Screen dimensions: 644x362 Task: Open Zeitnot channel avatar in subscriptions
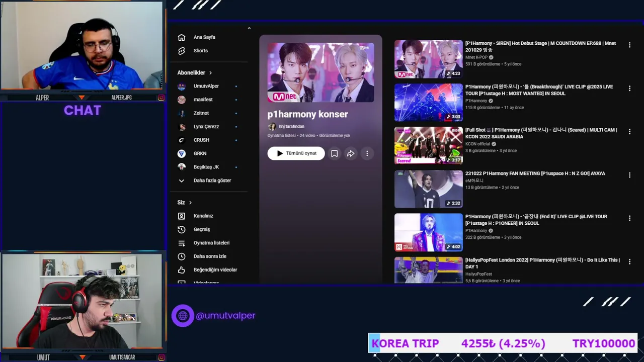[x=182, y=113]
